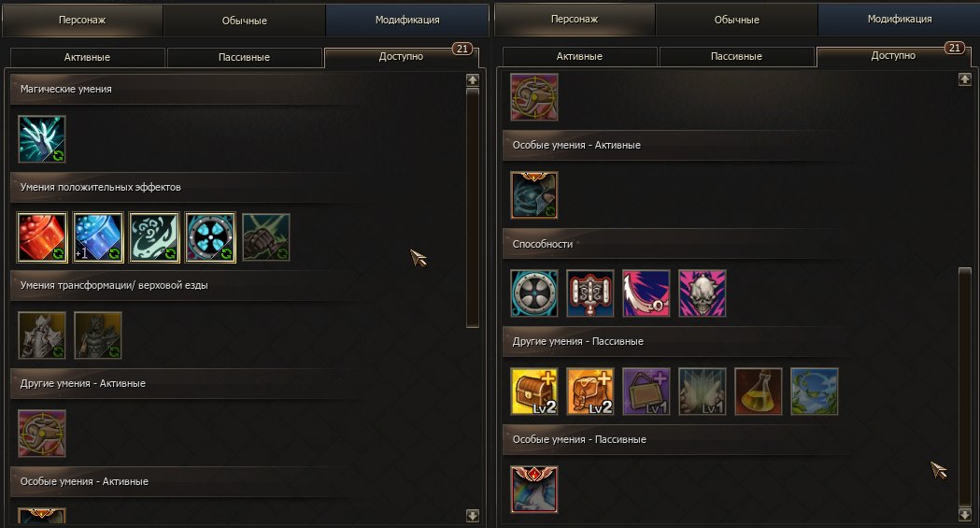Click the winged horse special passive skill
This screenshot has height=528, width=980.
(534, 490)
